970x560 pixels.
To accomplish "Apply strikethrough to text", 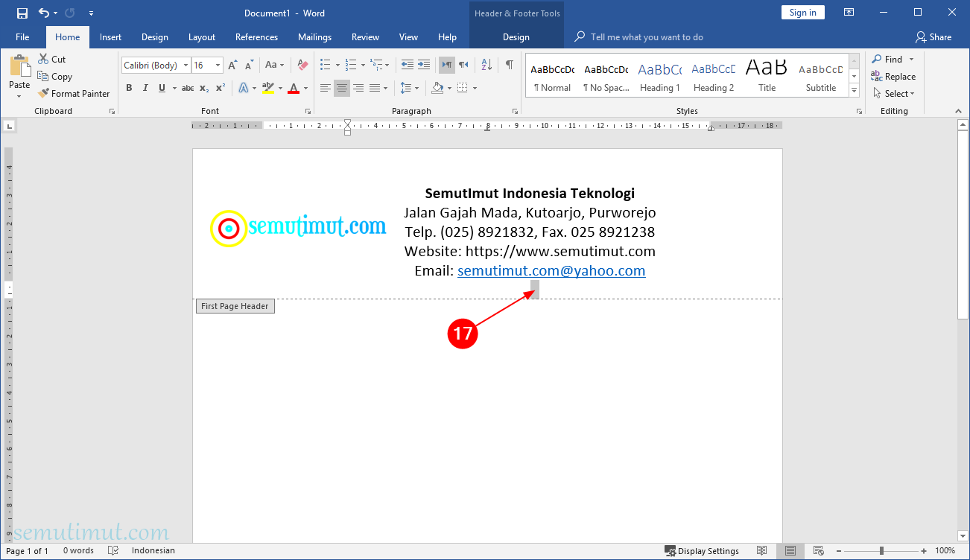I will 188,88.
